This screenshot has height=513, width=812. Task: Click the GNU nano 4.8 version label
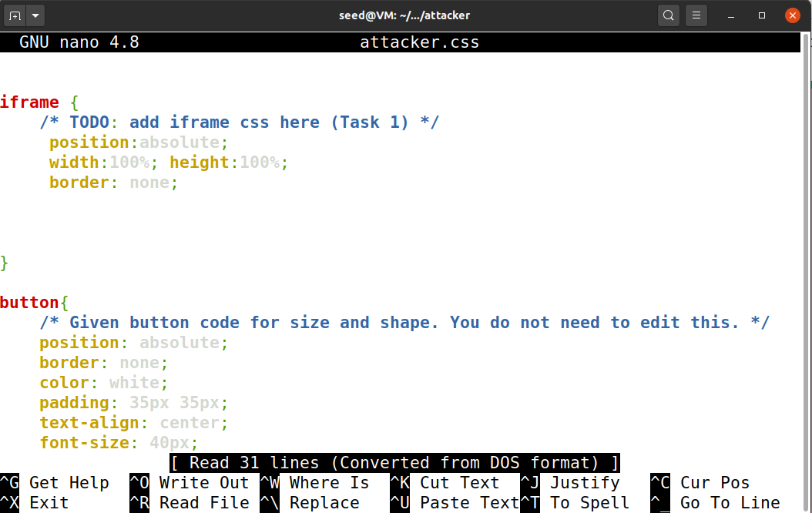tap(78, 42)
